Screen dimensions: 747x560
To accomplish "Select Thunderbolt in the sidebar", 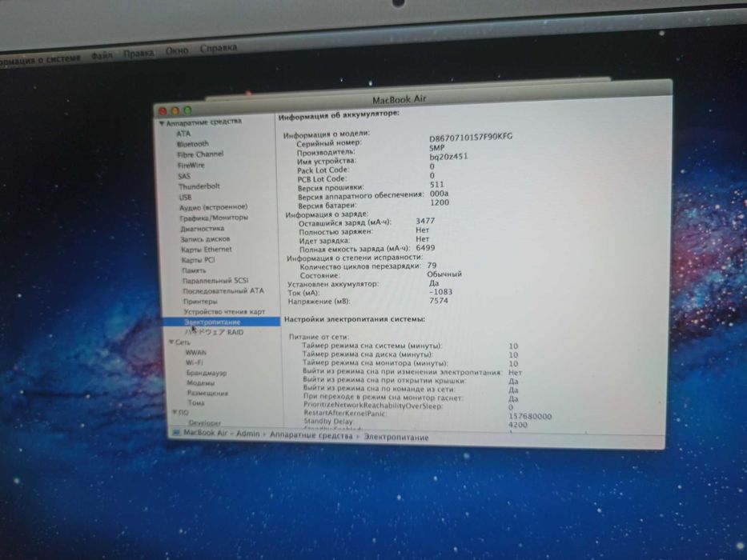I will tap(199, 186).
